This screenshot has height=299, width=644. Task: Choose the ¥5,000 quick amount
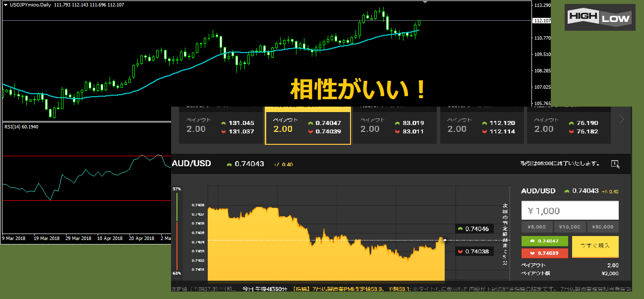(537, 227)
